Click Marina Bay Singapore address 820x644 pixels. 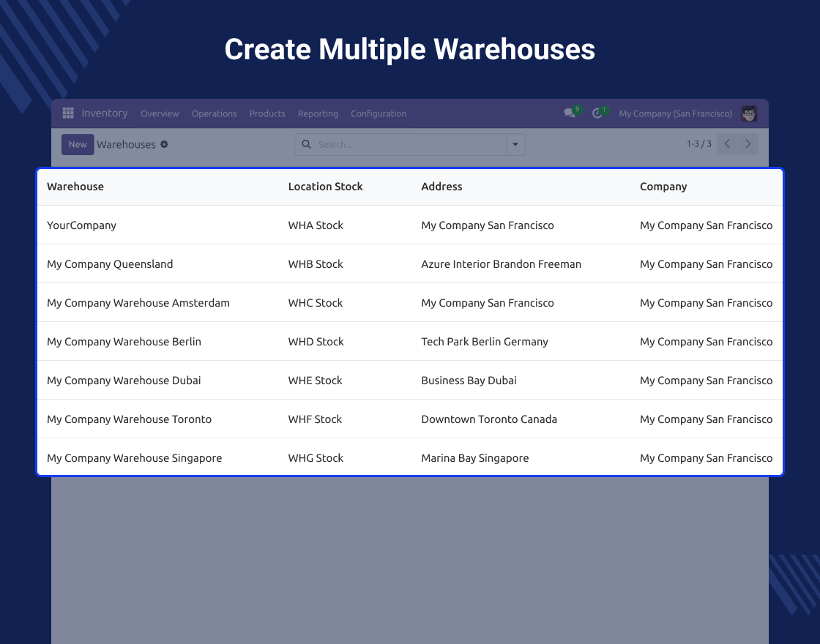[475, 457]
